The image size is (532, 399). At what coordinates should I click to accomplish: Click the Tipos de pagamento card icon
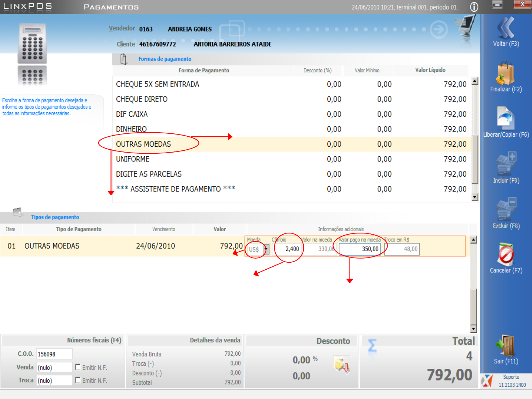click(x=17, y=212)
